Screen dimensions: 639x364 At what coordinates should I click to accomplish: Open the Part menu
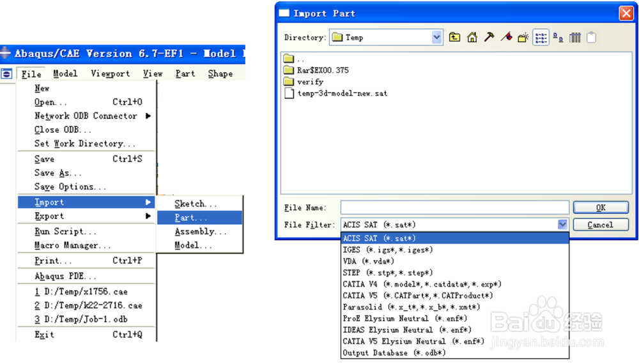185,73
